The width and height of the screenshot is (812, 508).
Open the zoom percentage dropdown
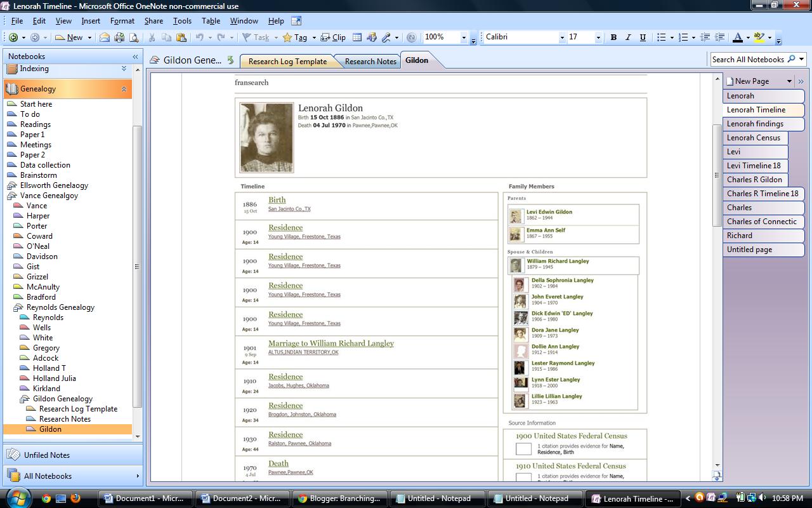(x=464, y=37)
